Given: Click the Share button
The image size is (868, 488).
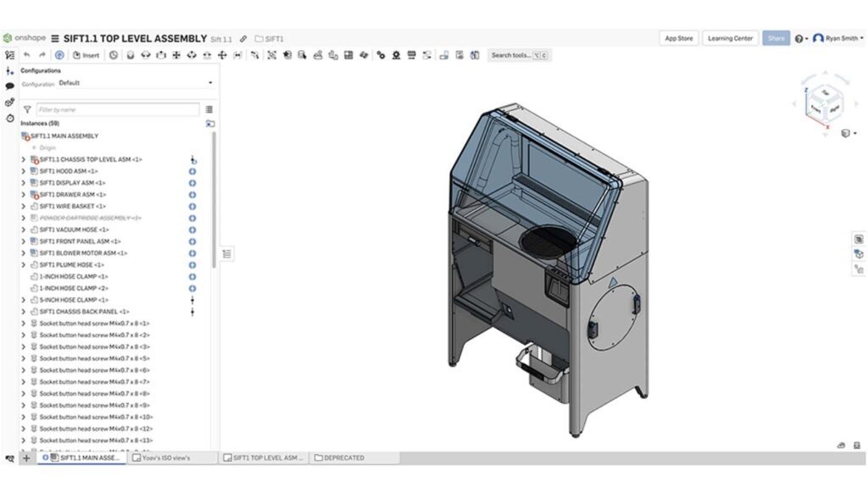Looking at the screenshot, I should pos(776,37).
